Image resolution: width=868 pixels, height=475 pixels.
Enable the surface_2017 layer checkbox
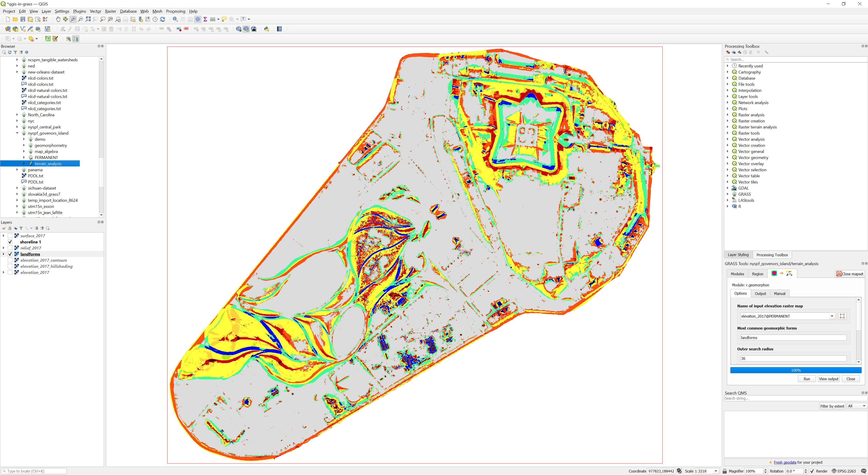(10, 236)
